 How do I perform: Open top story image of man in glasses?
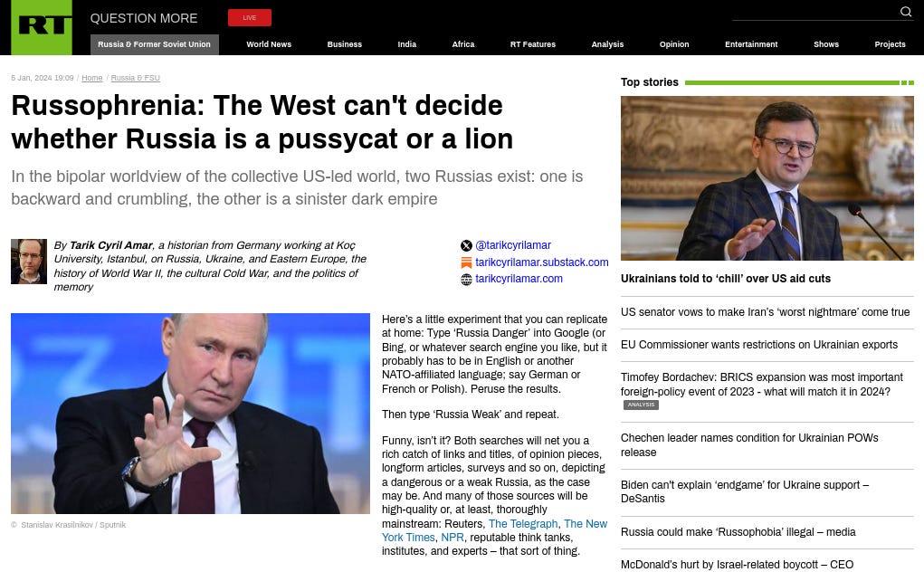(x=767, y=178)
